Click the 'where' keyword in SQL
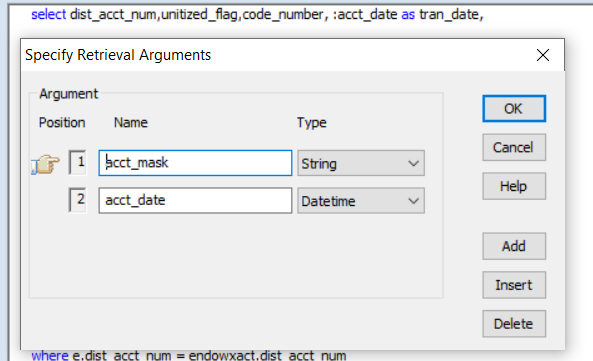This screenshot has width=593, height=361. (50, 356)
